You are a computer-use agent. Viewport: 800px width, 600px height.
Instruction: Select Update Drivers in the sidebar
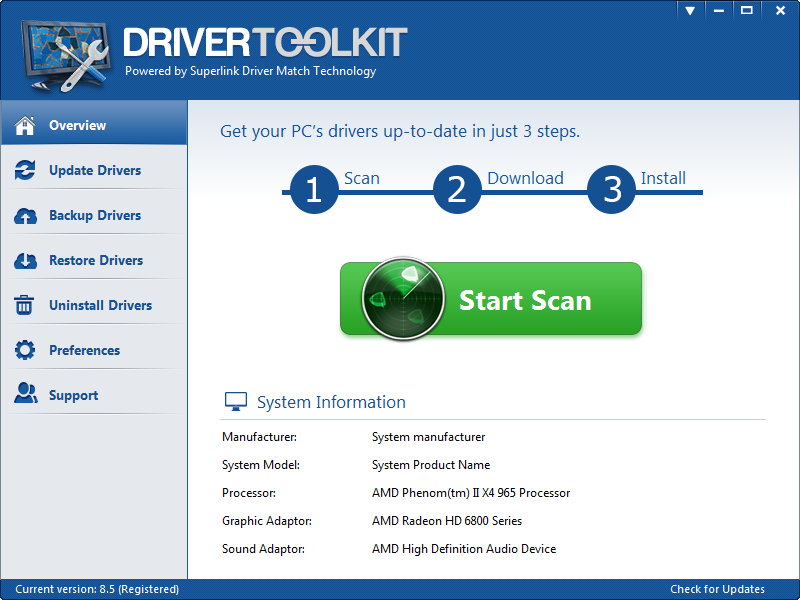(92, 170)
